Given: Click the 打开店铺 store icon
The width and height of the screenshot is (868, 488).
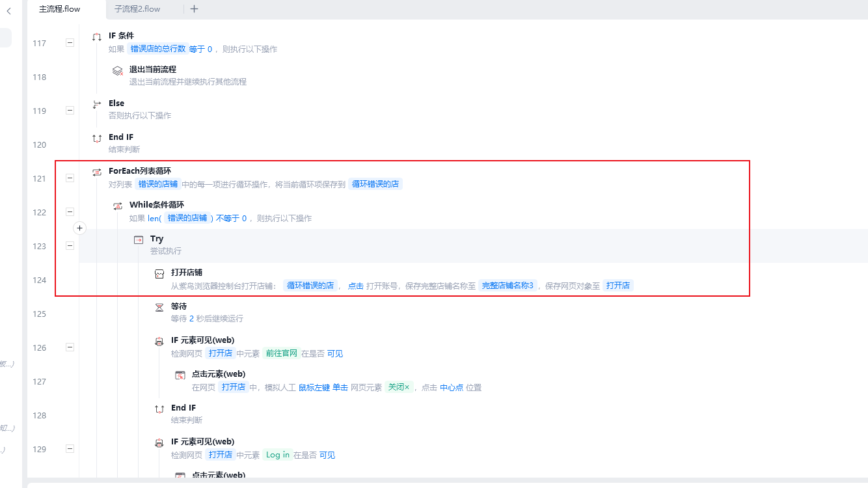Looking at the screenshot, I should pos(159,273).
